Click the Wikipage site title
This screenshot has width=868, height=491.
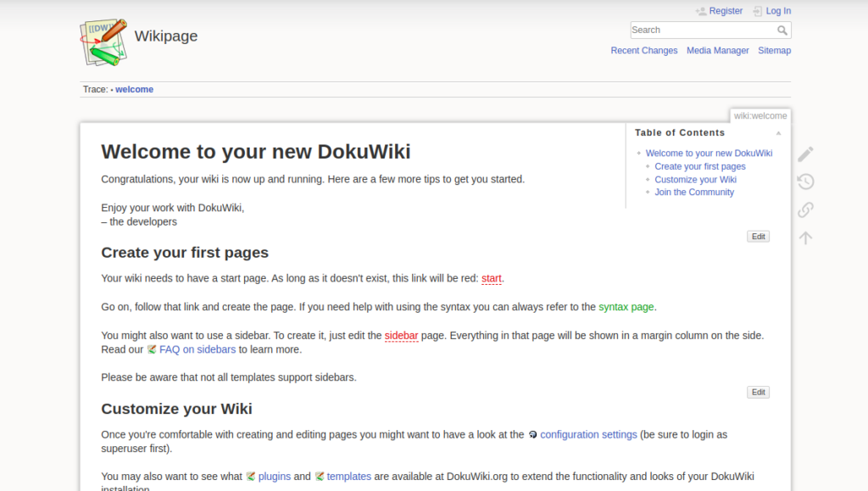click(x=166, y=36)
